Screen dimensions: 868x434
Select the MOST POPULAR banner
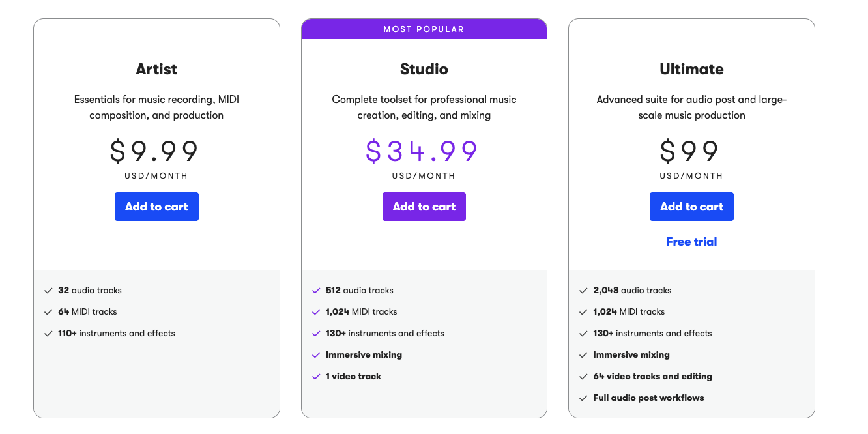[x=424, y=29]
